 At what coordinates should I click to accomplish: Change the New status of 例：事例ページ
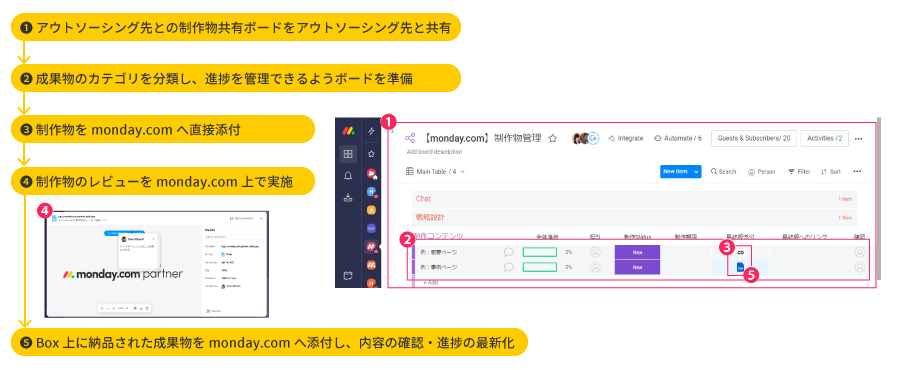click(x=637, y=267)
